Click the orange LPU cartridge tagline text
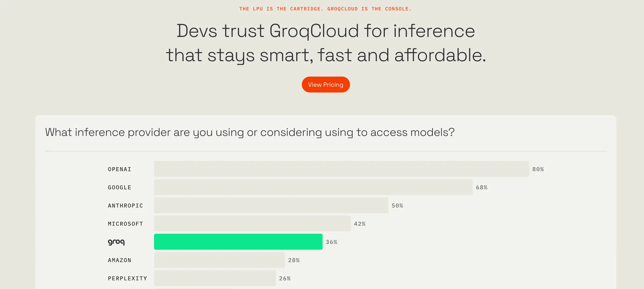Screen dimensions: 644x289 325,9
